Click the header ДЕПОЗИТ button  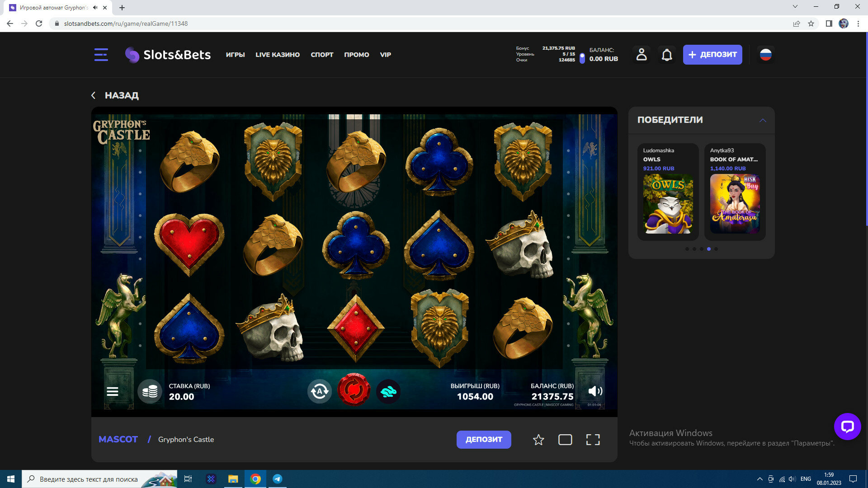712,55
